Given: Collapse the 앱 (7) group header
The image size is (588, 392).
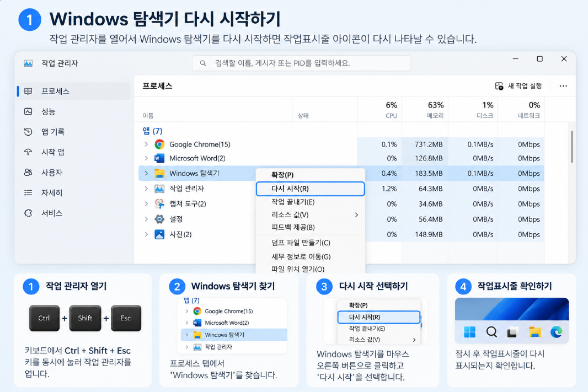Looking at the screenshot, I should pos(152,131).
